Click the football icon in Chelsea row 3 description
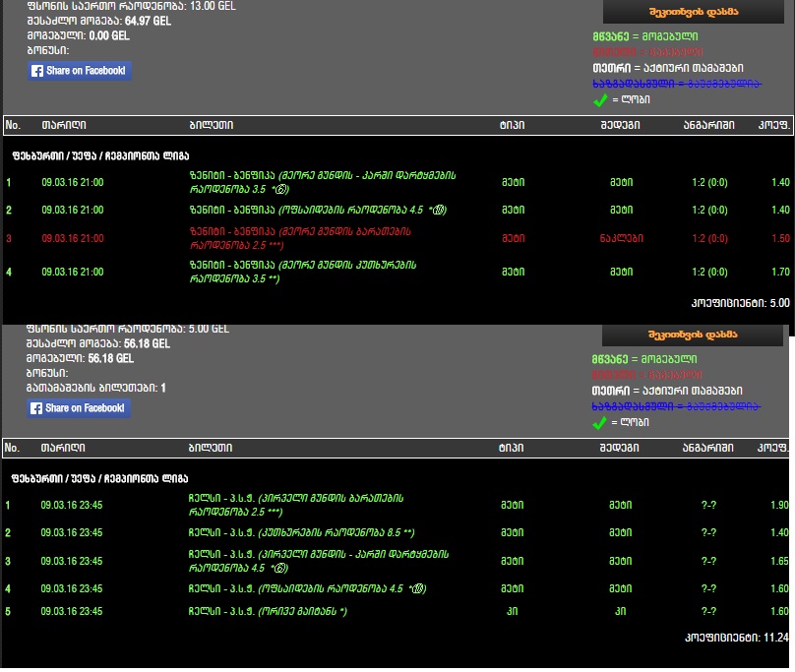This screenshot has width=795, height=672. 280,568
